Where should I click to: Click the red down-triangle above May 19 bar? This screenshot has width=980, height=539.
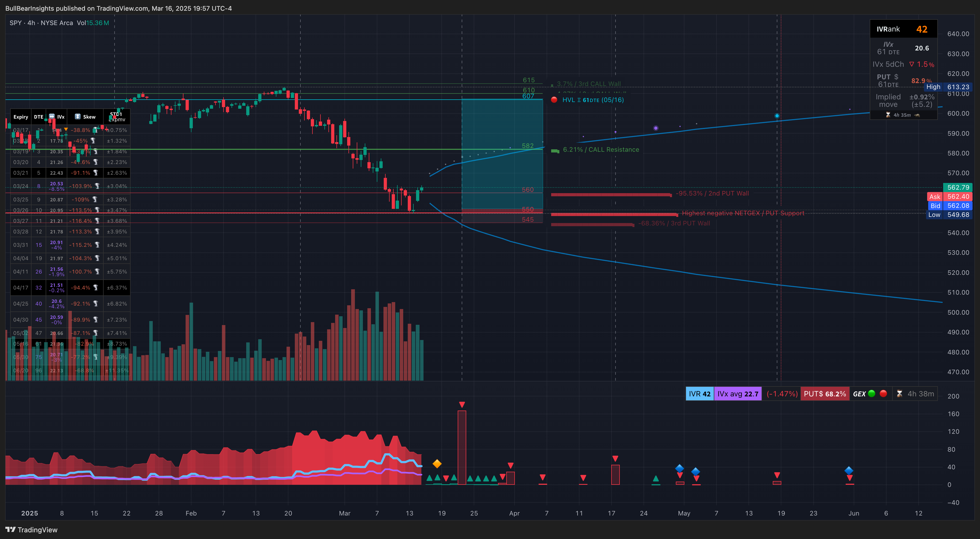777,475
